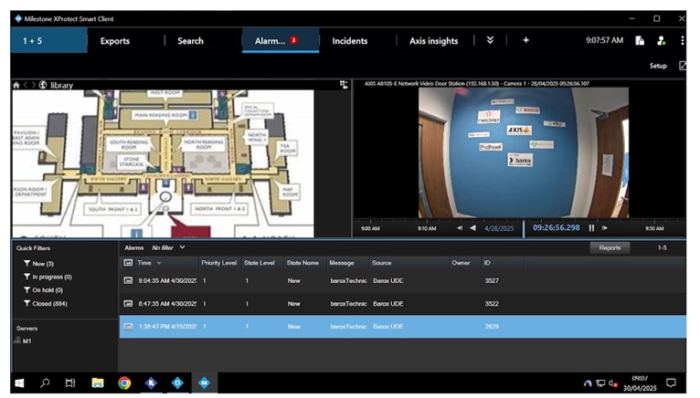Open the Alarm manager tab
Image resolution: width=700 pixels, height=398 pixels.
pos(280,41)
